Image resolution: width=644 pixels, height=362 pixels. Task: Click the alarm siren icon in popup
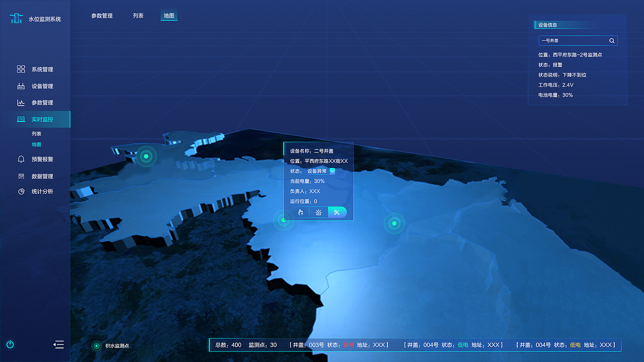(318, 212)
